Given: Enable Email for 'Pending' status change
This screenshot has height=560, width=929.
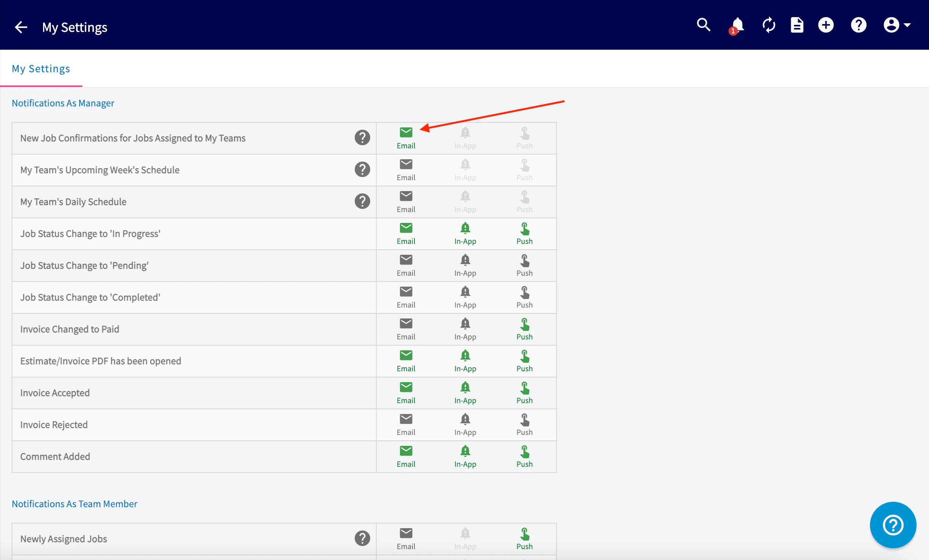Looking at the screenshot, I should 406,266.
